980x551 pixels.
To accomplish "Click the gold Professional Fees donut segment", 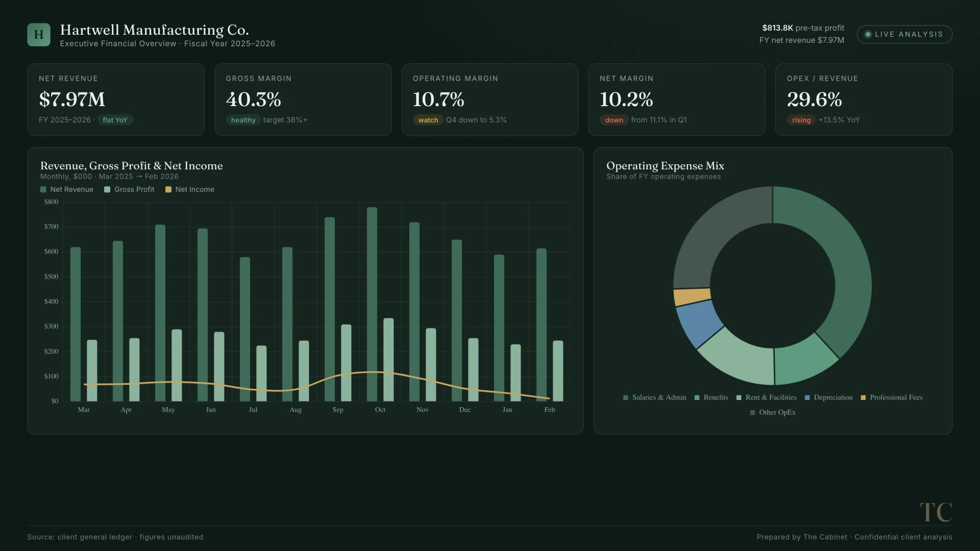I will (x=692, y=297).
